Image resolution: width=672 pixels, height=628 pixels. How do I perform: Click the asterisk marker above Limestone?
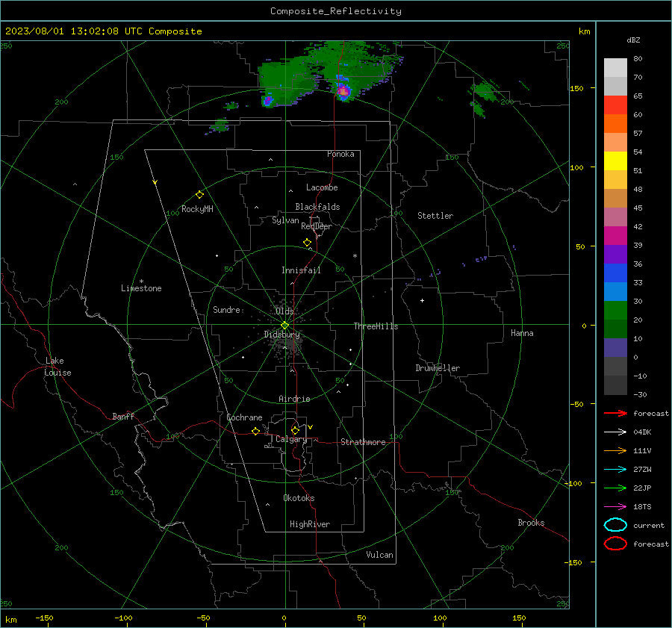[141, 282]
